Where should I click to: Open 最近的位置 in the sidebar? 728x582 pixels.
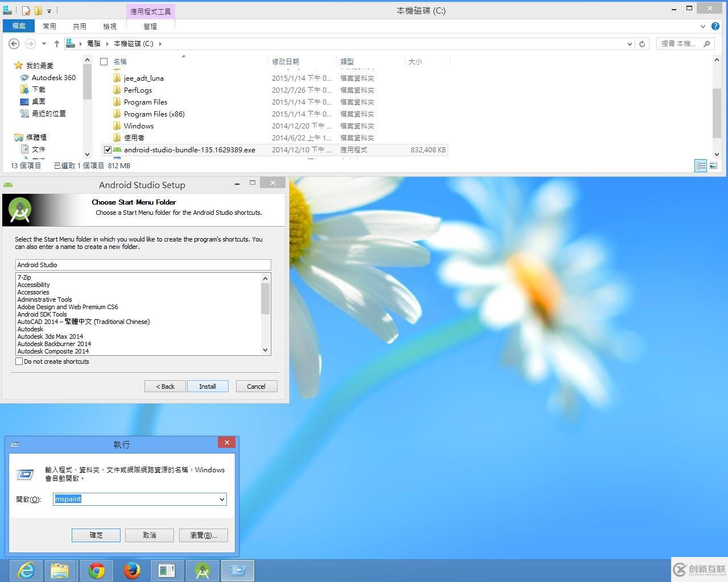pos(48,114)
